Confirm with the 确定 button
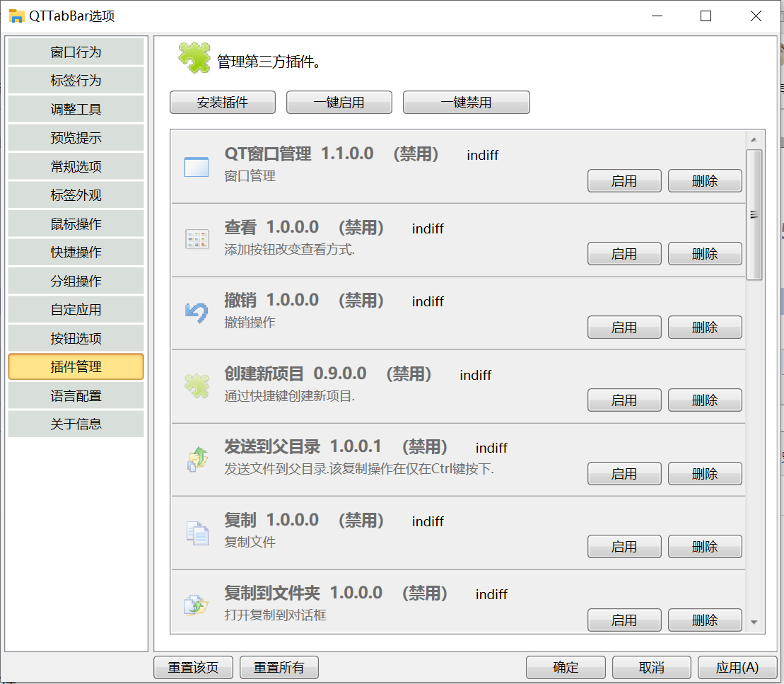The height and width of the screenshot is (684, 784). pos(566,668)
